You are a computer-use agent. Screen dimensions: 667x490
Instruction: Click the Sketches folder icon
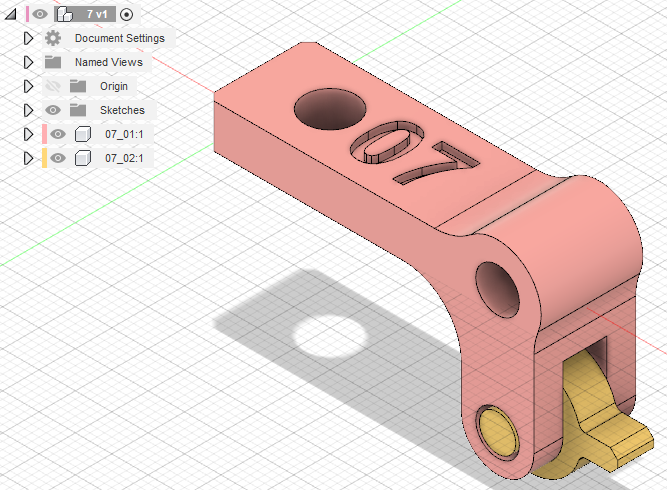[78, 110]
